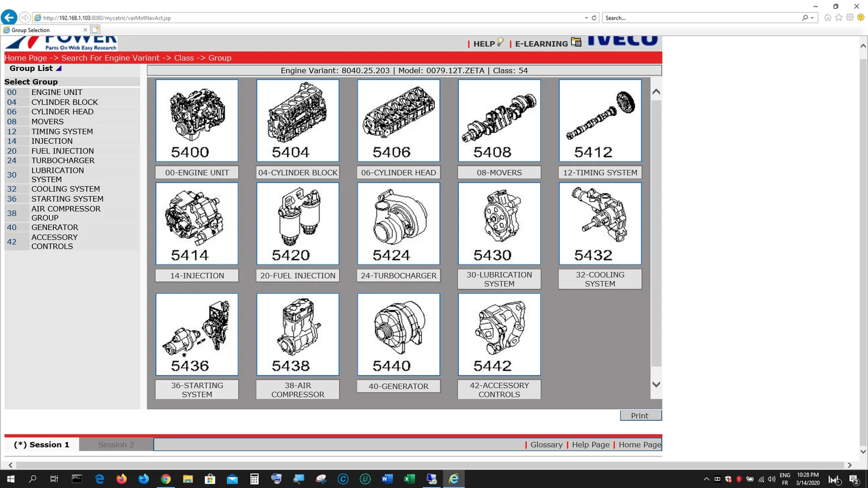868x488 pixels.
Task: Open the browser home icon
Action: click(827, 17)
